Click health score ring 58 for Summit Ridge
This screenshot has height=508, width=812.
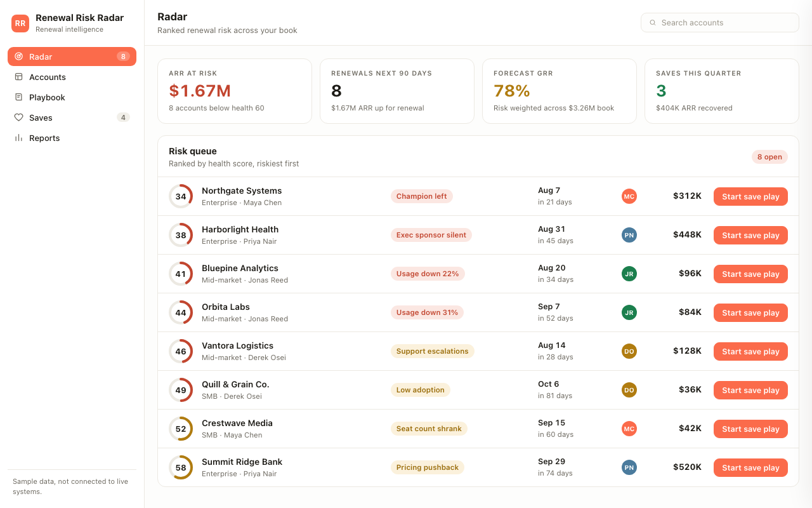181,467
